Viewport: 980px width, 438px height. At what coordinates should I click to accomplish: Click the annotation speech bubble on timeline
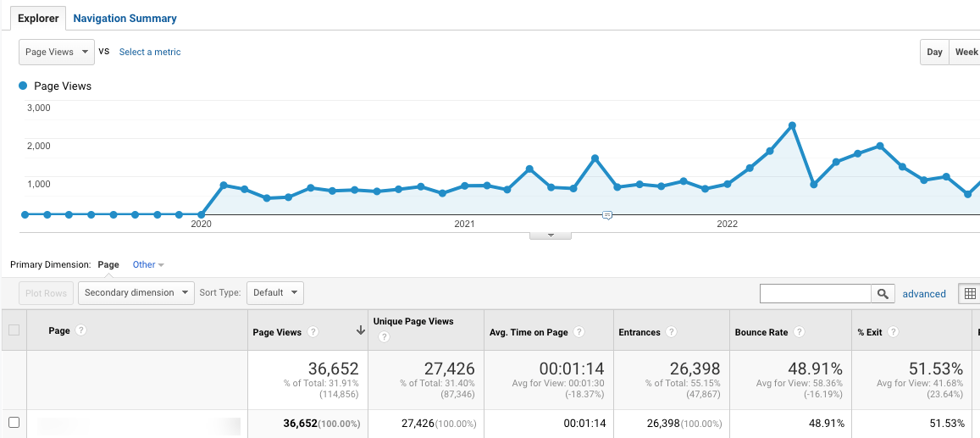606,215
